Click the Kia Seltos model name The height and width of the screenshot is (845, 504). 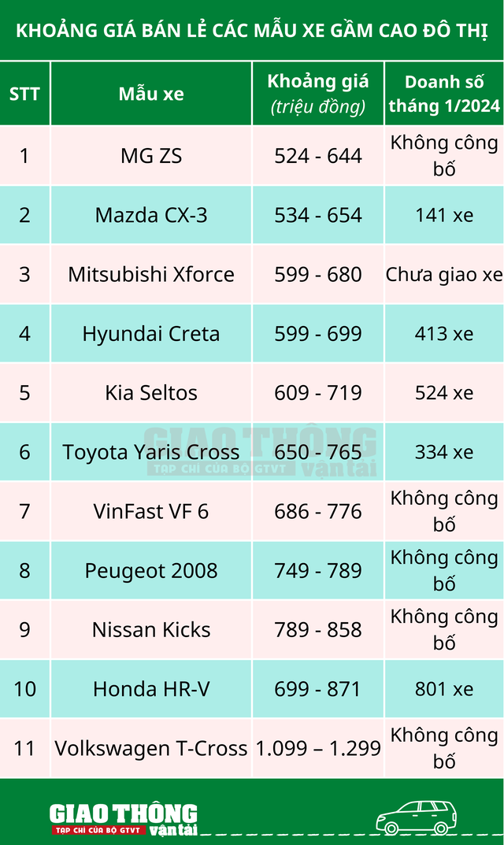tap(151, 393)
